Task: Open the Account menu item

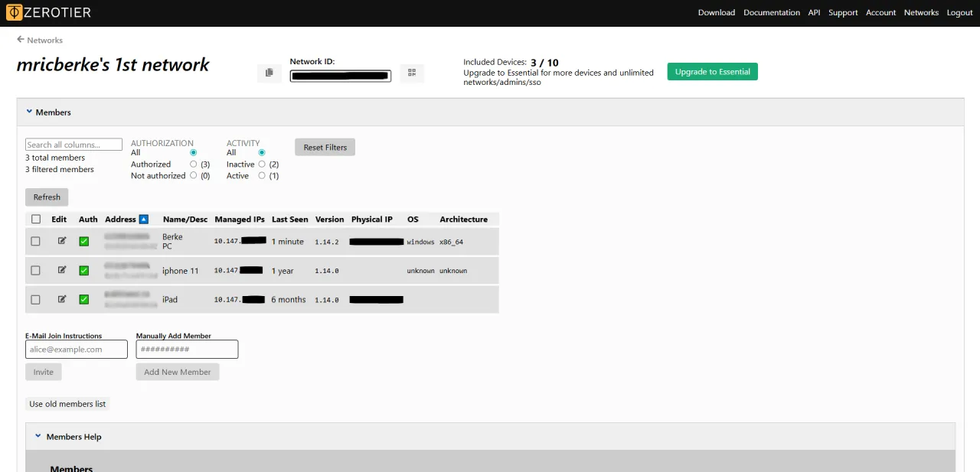Action: point(880,13)
